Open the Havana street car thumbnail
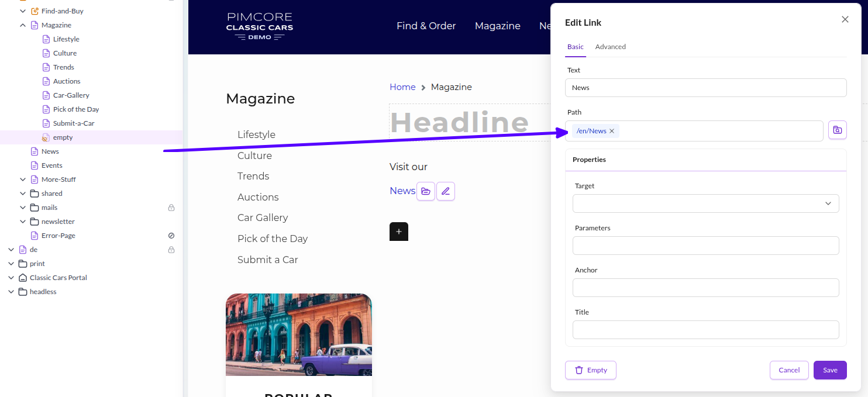The height and width of the screenshot is (397, 868). tap(299, 334)
